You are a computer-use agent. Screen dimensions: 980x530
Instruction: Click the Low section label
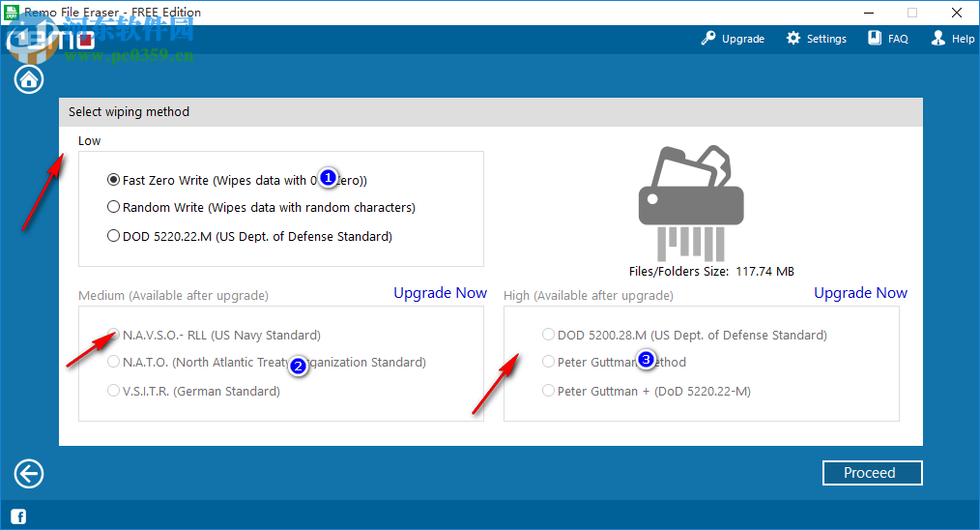(x=89, y=141)
